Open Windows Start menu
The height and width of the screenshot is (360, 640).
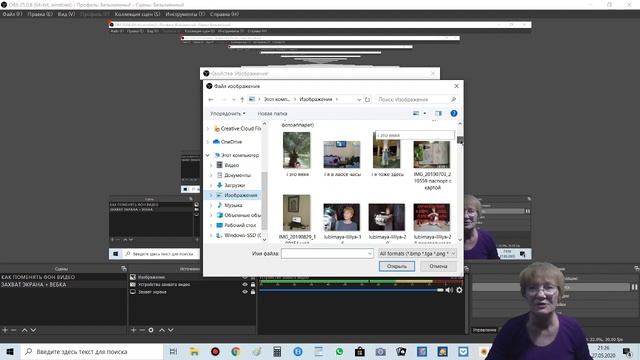(10, 351)
